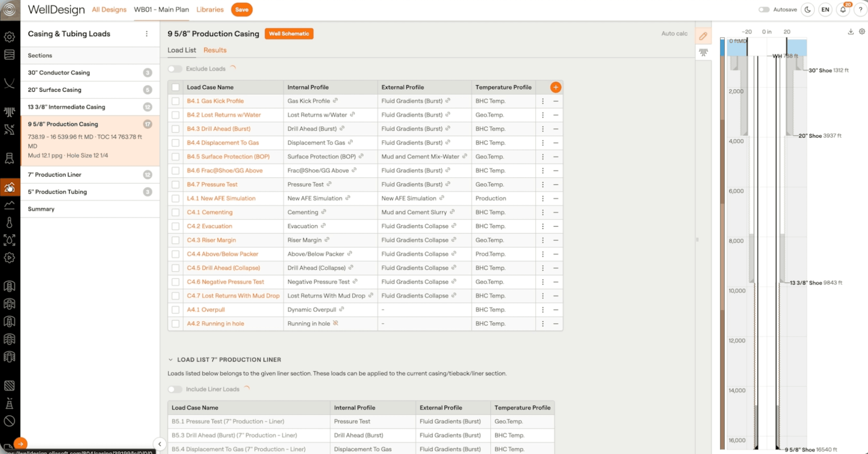Viewport: 868px width, 454px height.
Task: Switch to the Results tab
Action: [215, 50]
